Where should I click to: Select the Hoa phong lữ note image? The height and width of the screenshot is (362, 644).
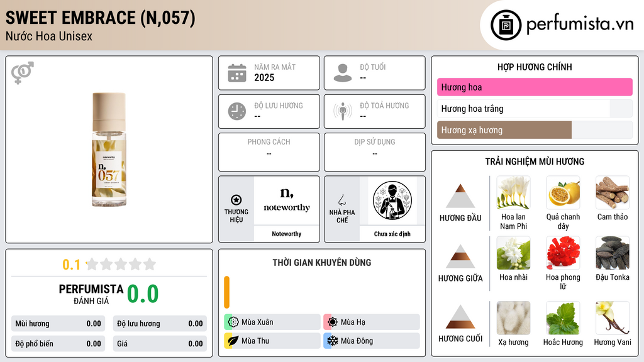(563, 253)
